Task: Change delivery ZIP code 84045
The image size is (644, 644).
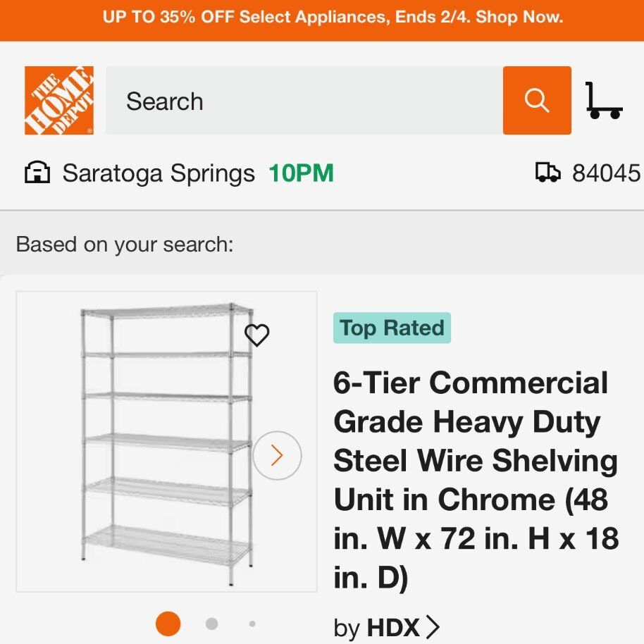Action: 606,173
